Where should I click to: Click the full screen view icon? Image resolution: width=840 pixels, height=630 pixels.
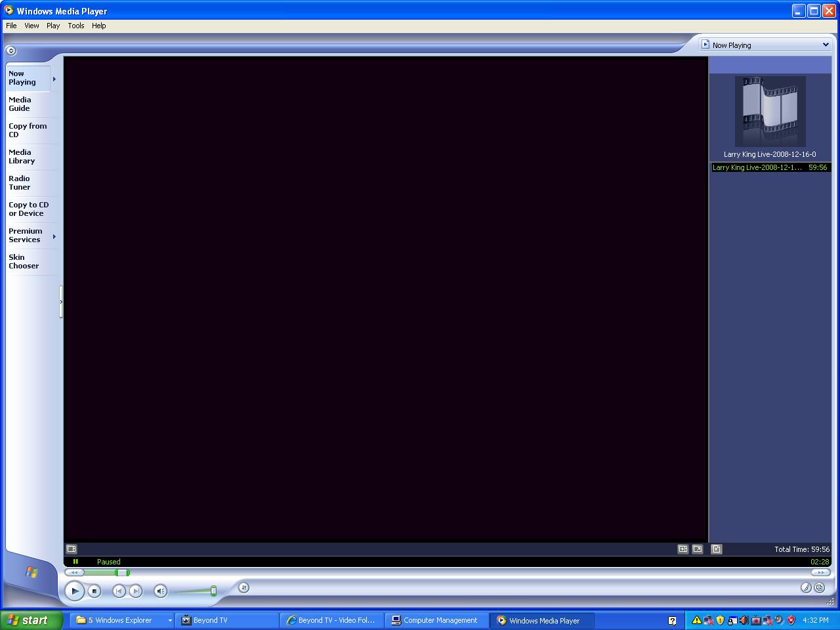(x=698, y=549)
